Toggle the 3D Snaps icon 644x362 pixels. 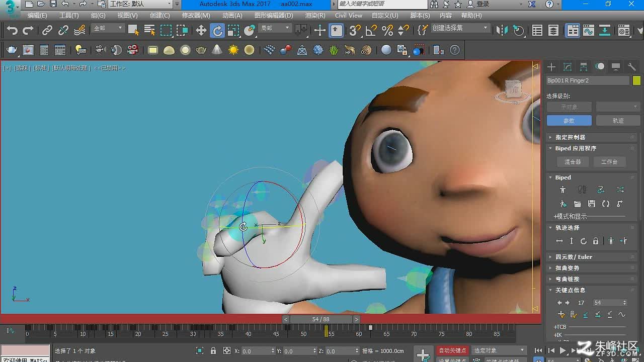click(355, 31)
